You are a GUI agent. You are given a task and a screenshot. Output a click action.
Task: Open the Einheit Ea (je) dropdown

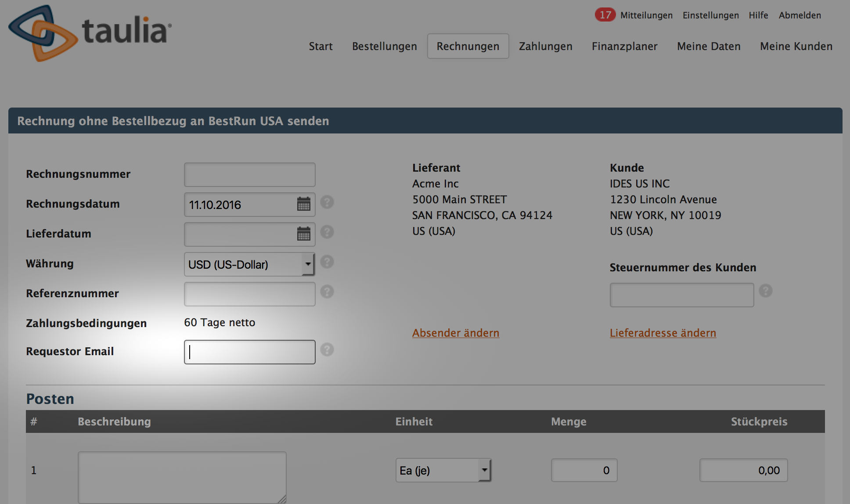[443, 470]
